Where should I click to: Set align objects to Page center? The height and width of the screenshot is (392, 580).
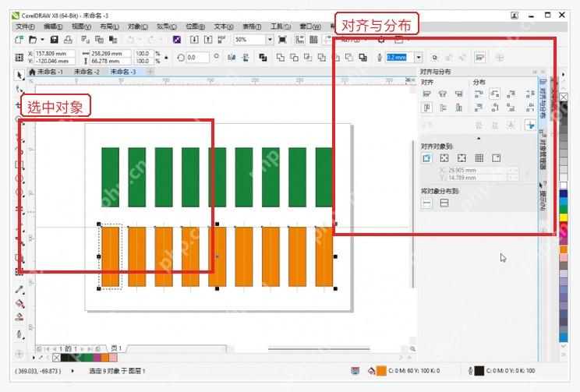462,158
